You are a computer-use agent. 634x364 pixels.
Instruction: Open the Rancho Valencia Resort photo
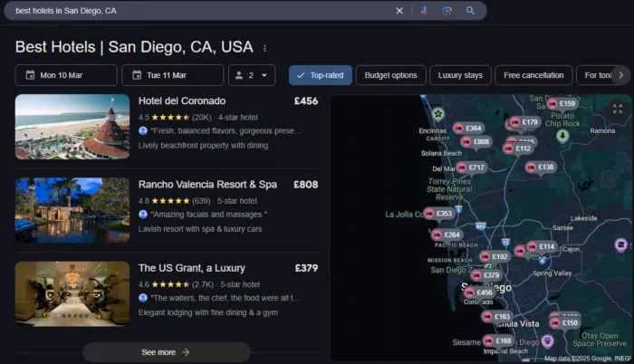[72, 210]
